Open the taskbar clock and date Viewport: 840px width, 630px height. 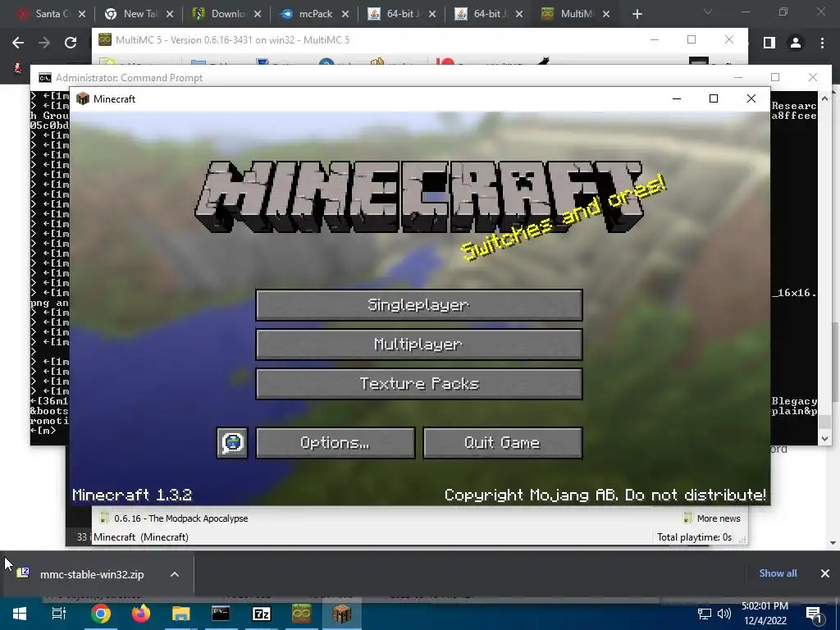click(x=765, y=614)
